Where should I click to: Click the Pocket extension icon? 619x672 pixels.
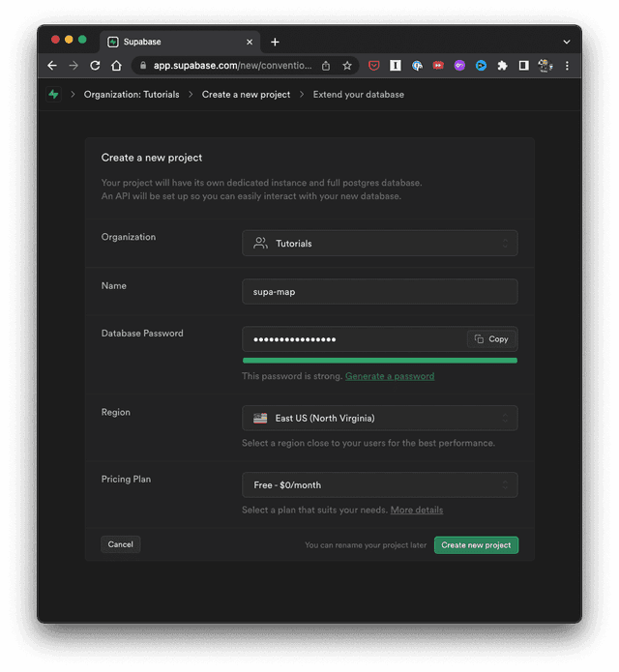[374, 66]
